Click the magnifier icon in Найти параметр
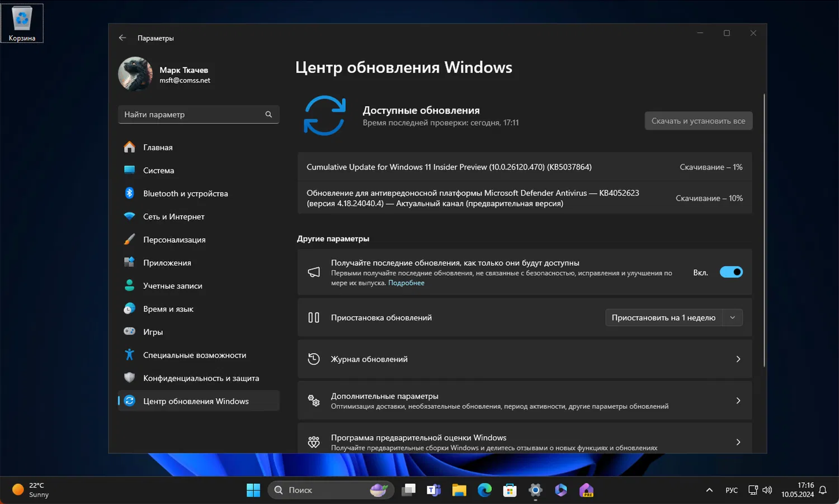 pyautogui.click(x=268, y=115)
